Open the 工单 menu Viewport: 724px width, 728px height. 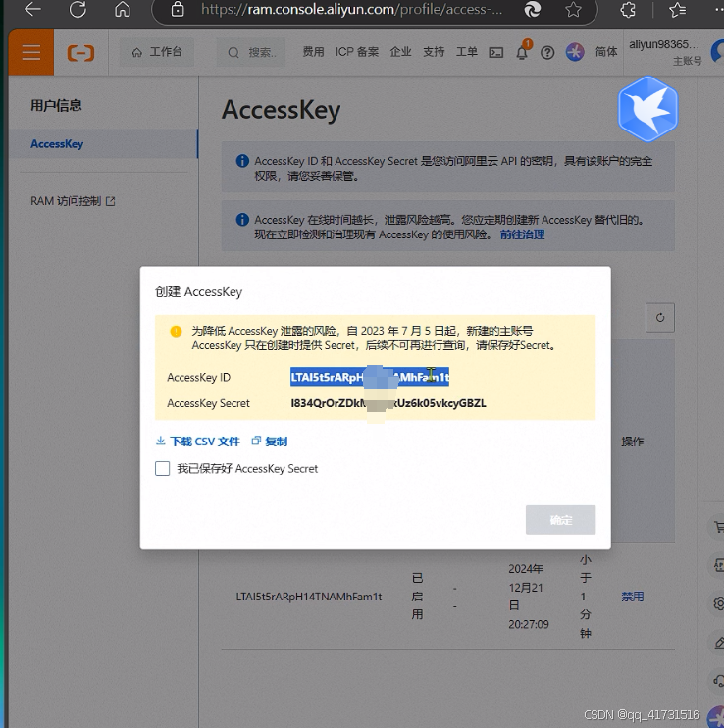(466, 52)
